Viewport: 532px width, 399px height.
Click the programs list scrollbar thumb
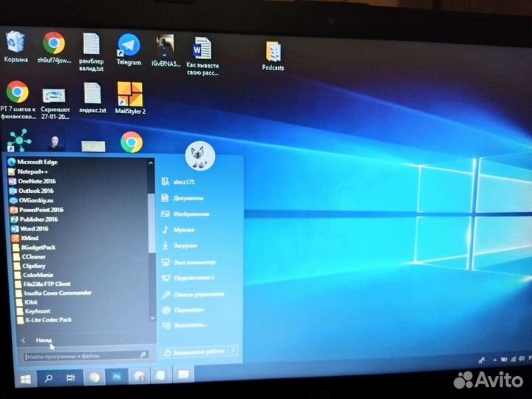click(151, 222)
